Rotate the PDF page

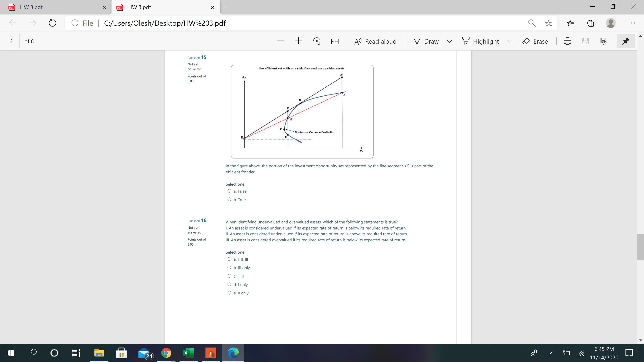[x=317, y=41]
